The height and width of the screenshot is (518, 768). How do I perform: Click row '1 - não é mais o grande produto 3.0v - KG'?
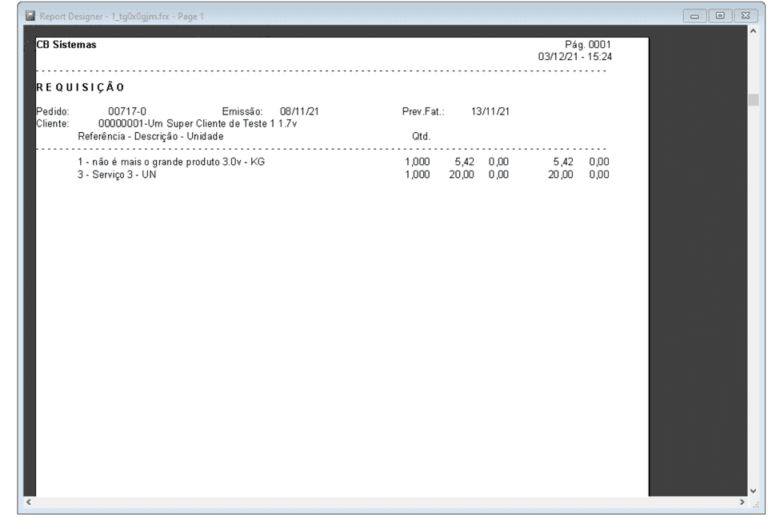tap(171, 162)
